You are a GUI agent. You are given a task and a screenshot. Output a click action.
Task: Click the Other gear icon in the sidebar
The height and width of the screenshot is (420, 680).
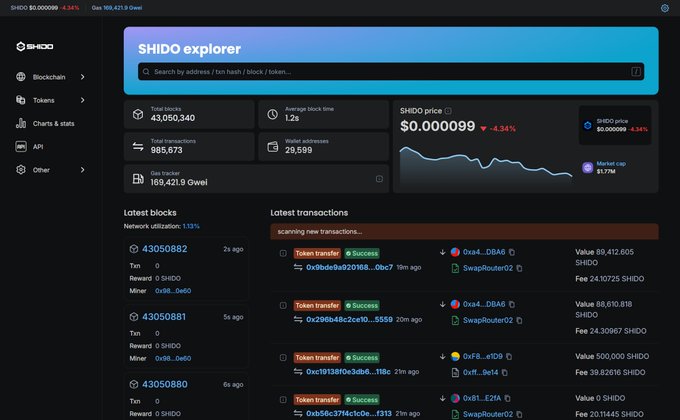pos(21,170)
